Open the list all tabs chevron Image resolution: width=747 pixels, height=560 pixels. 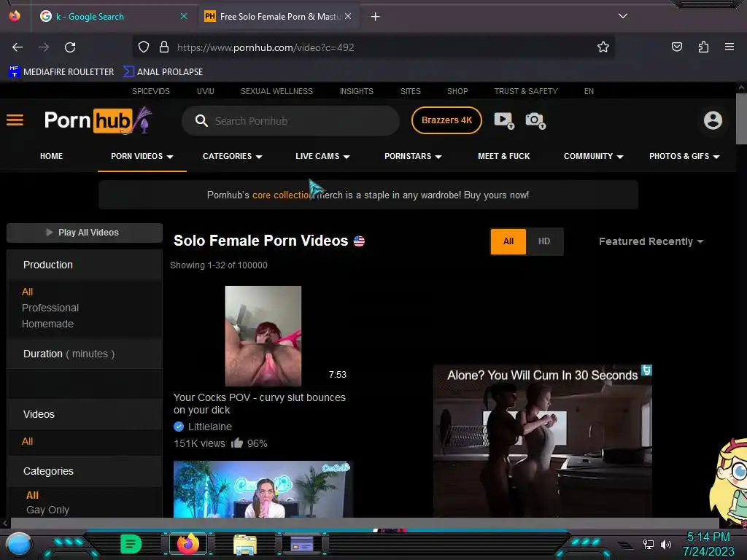(x=623, y=16)
